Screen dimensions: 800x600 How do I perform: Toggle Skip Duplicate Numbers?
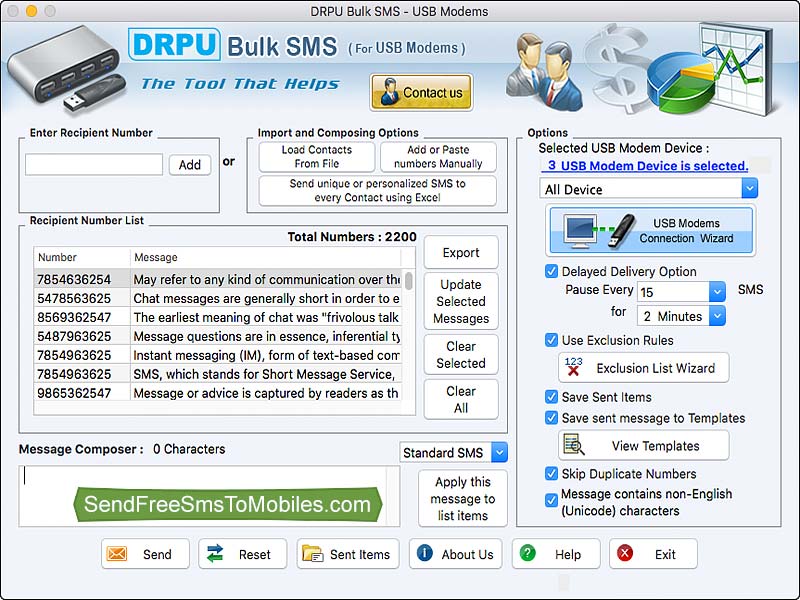(x=551, y=473)
